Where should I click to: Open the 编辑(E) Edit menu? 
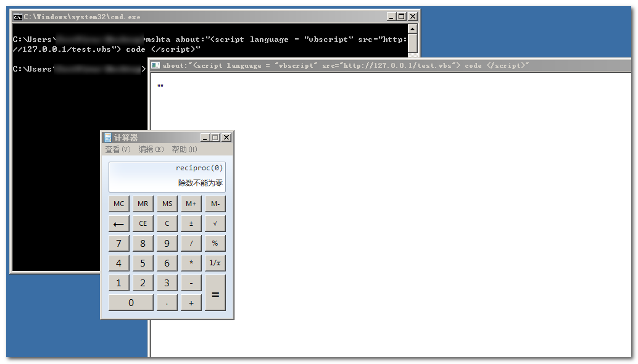tap(151, 149)
